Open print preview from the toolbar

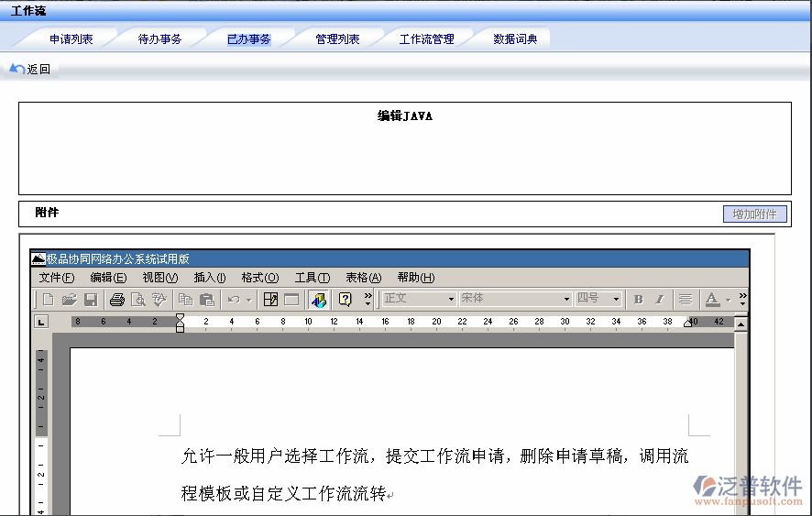[x=137, y=299]
